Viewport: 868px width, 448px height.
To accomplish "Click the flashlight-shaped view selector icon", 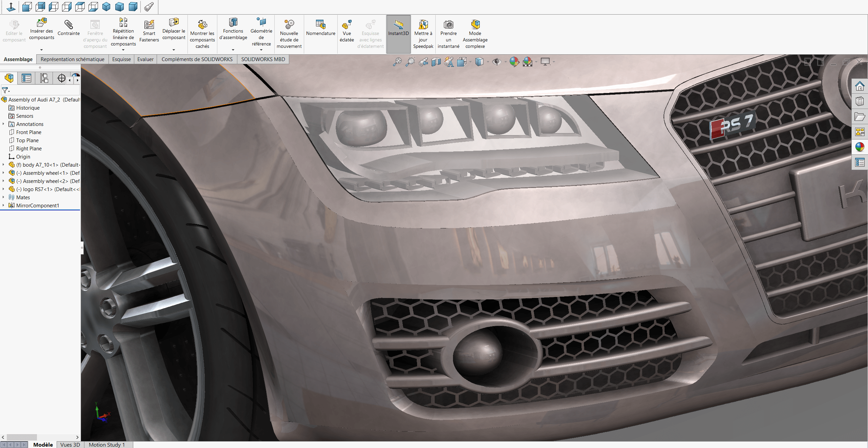I will pyautogui.click(x=149, y=6).
